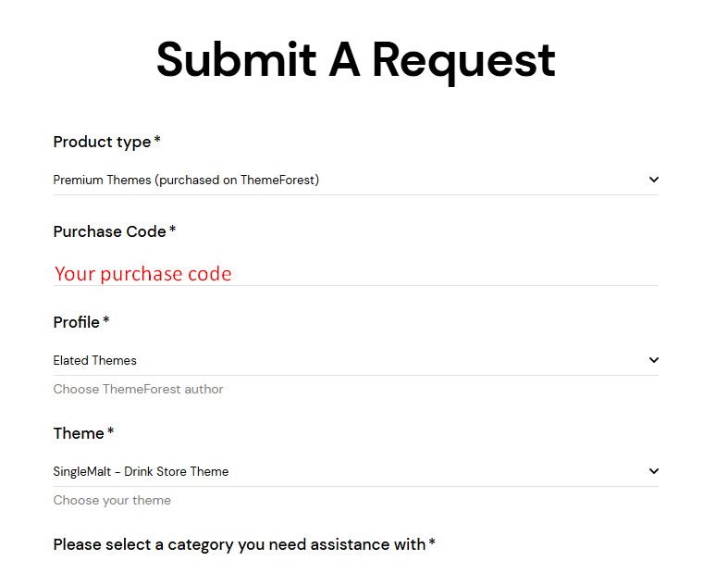Click the Submit A Request heading

[355, 60]
